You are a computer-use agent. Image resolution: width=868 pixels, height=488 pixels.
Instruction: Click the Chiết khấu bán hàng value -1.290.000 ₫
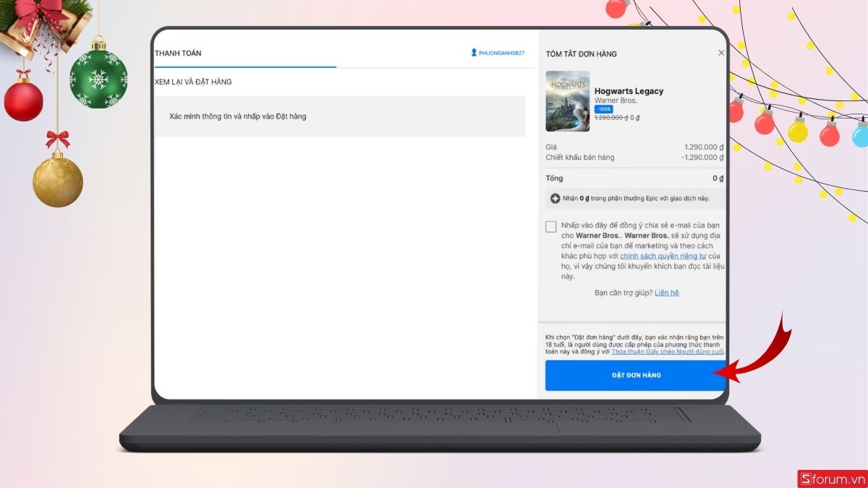[x=702, y=157]
